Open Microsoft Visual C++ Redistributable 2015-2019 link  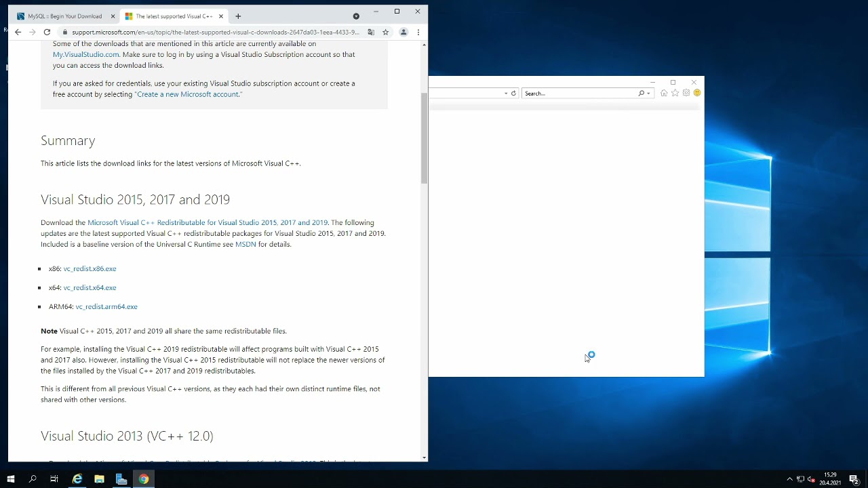(208, 222)
